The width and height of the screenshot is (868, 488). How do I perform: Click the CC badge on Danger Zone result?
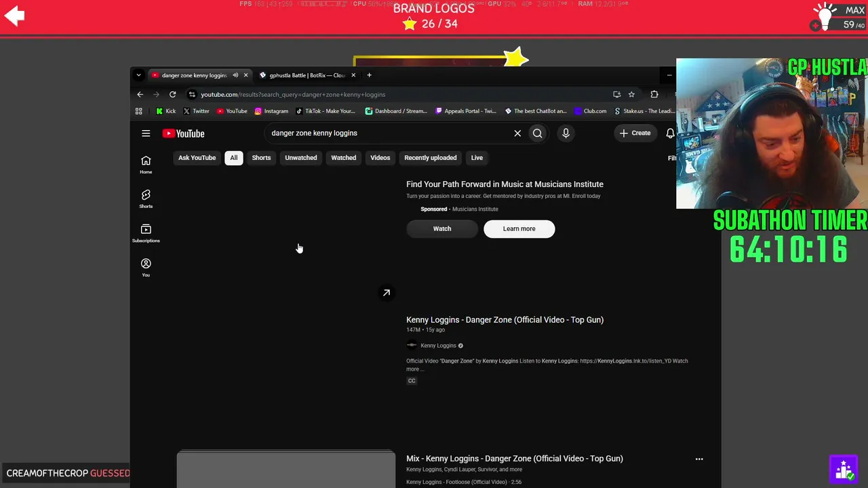coord(412,381)
